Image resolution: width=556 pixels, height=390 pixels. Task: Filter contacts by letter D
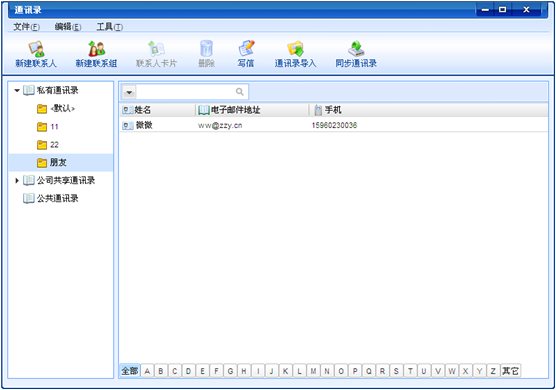(x=189, y=371)
